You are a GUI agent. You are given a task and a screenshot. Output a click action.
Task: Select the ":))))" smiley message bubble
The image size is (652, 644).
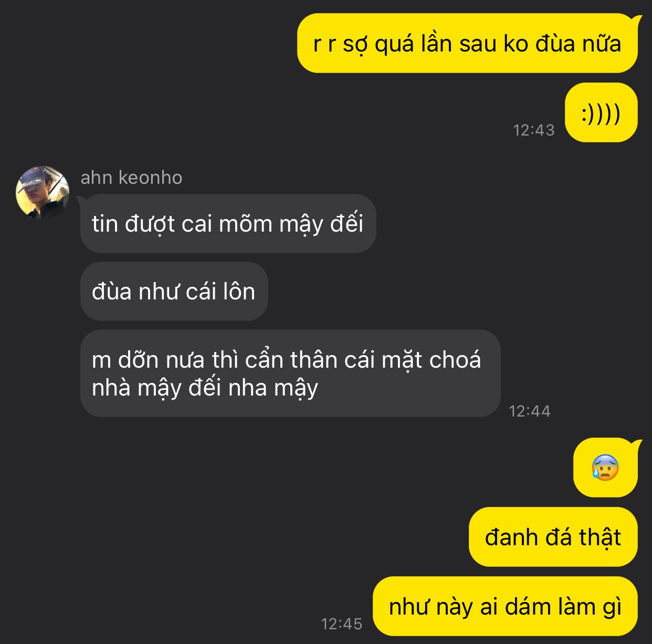601,112
